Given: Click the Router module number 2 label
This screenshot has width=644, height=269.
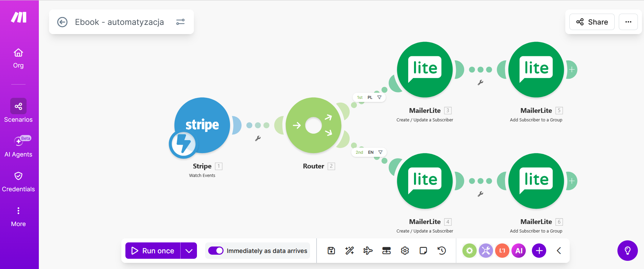Looking at the screenshot, I should click(x=331, y=166).
